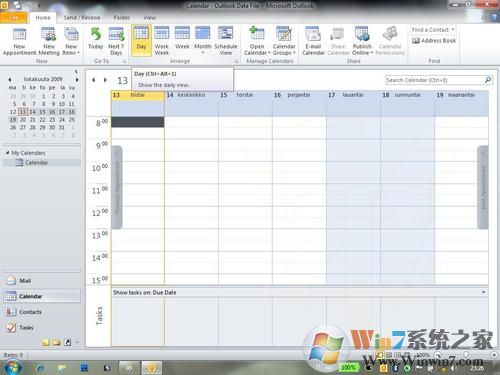
Task: Open the New Items menu
Action: click(x=71, y=41)
